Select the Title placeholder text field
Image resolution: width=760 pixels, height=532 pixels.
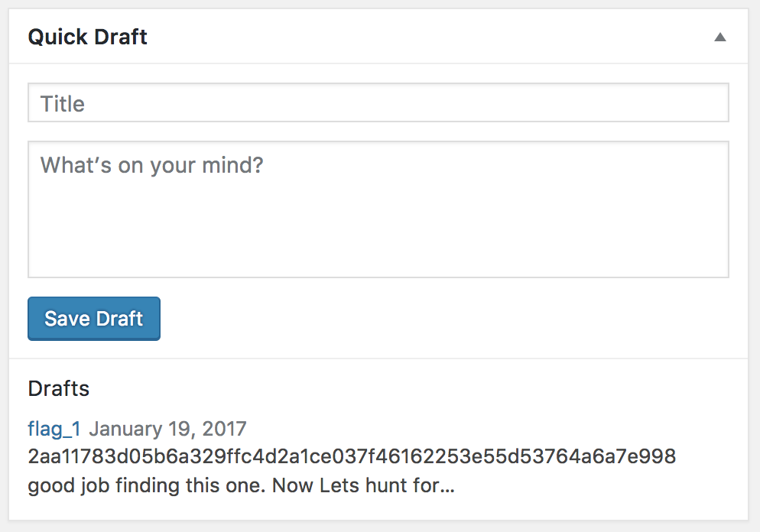pyautogui.click(x=378, y=103)
